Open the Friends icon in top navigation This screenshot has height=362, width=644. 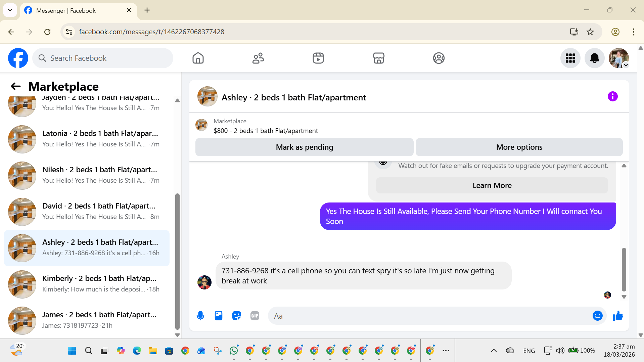pos(258,58)
